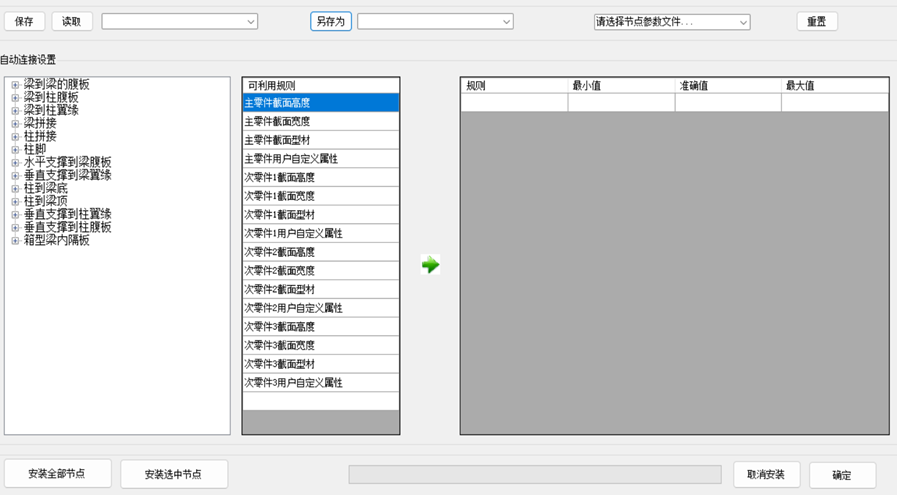Select the 梁拼接 tree item

point(40,124)
